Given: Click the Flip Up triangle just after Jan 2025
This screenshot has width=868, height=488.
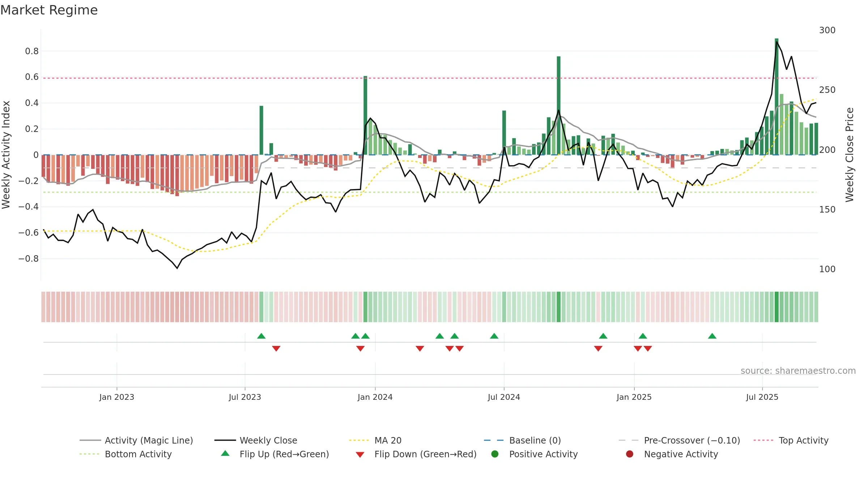Looking at the screenshot, I should [x=643, y=336].
